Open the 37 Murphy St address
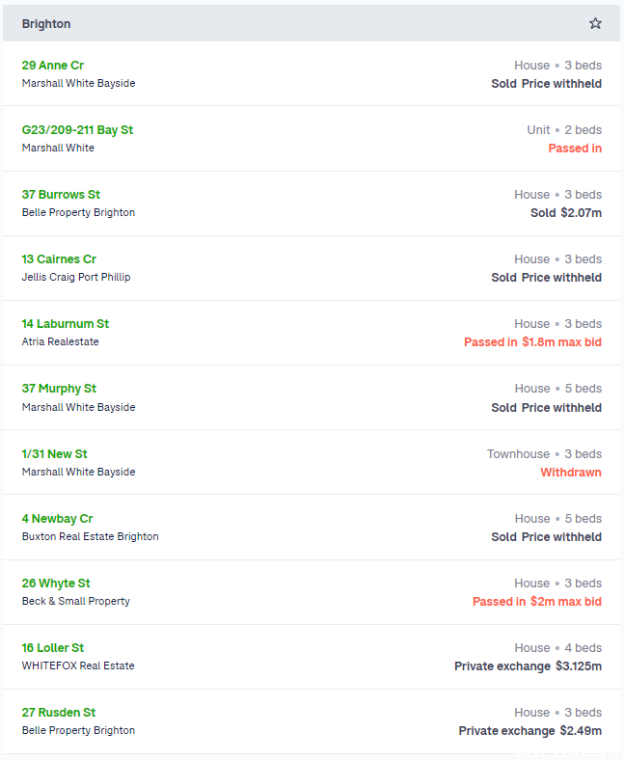 pyautogui.click(x=59, y=388)
